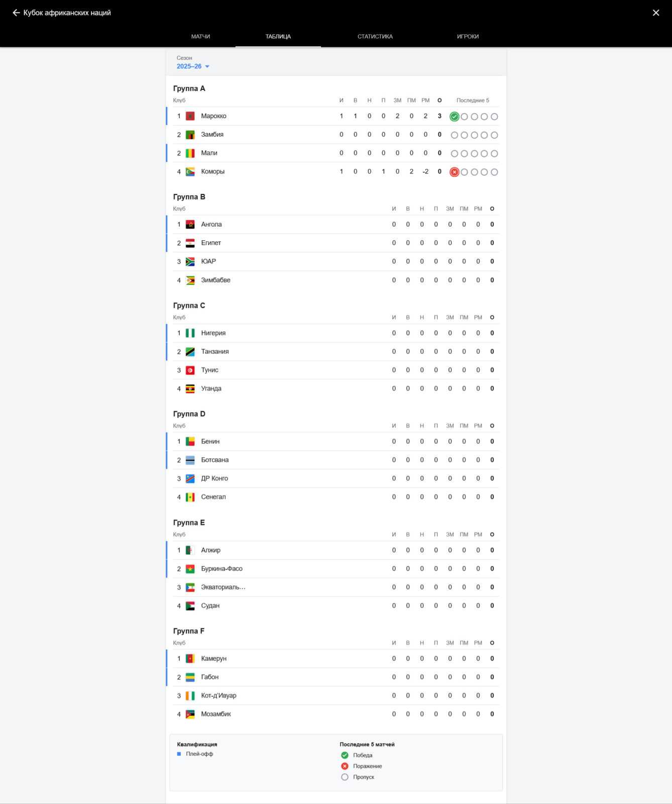672x804 pixels.
Task: Click the Morocco flag icon
Action: pyautogui.click(x=190, y=116)
